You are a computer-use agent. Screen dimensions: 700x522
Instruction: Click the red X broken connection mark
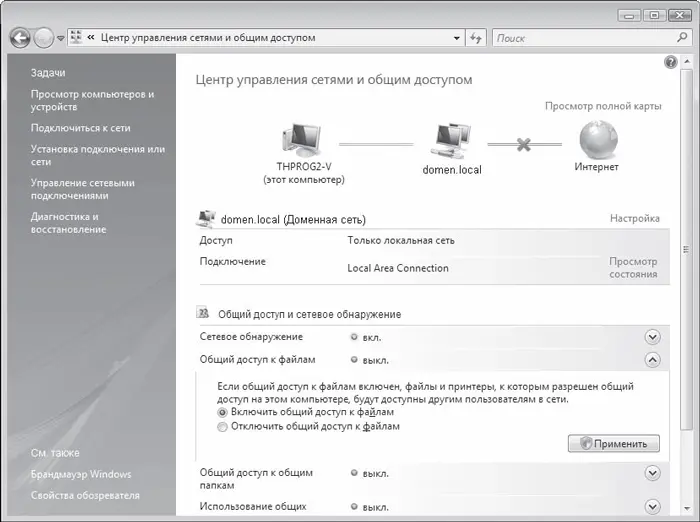point(524,144)
